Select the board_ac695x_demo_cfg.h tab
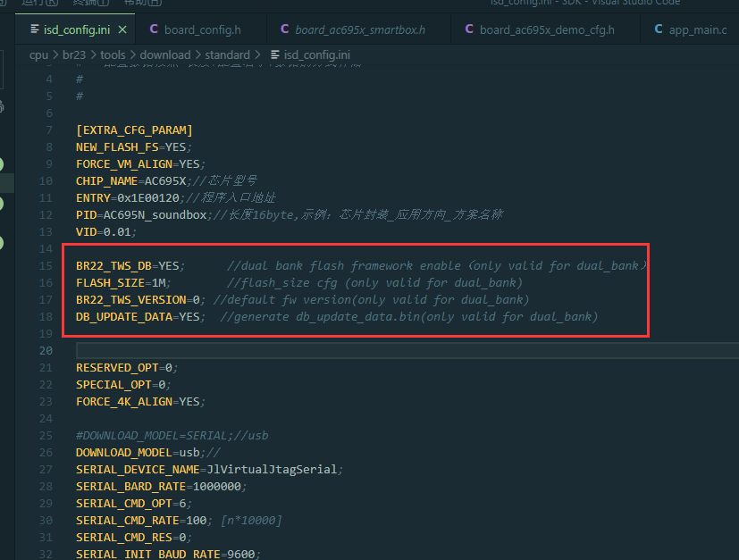 (x=545, y=29)
